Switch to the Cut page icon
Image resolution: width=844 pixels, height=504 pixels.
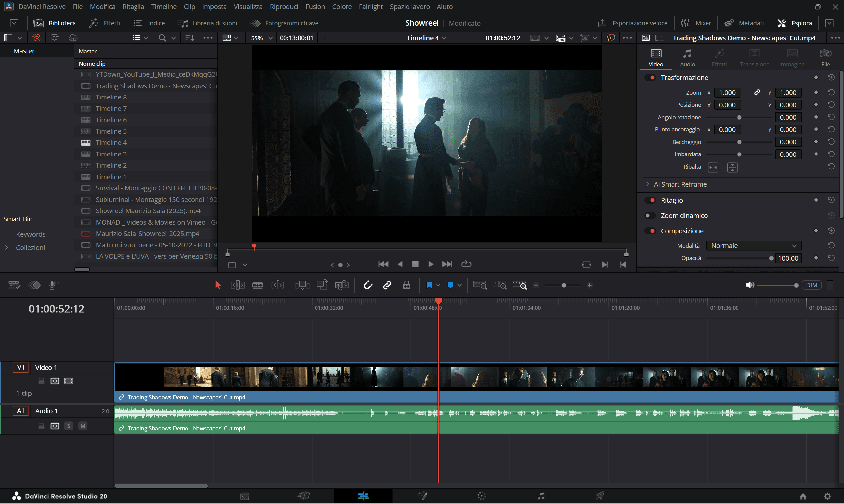[304, 496]
